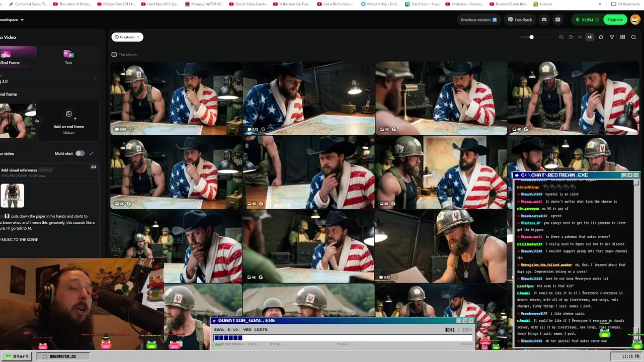Expand the model 3.0 selector chevron
This screenshot has height=362, width=644.
pos(95,78)
